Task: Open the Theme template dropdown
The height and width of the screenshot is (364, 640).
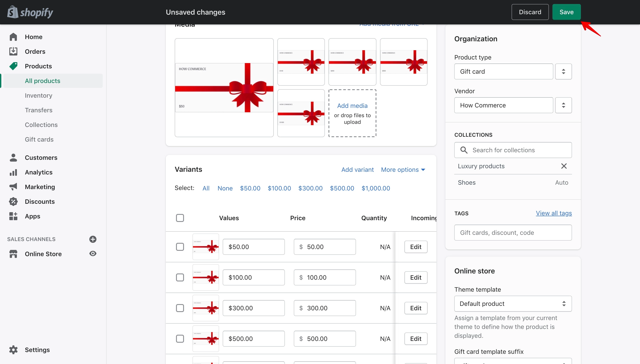Action: 513,304
